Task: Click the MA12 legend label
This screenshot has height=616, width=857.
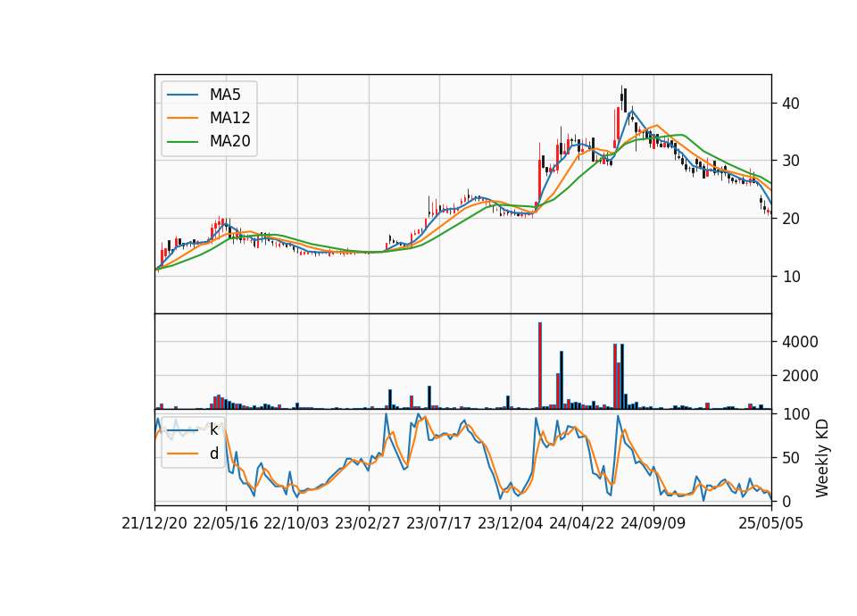Action: [x=229, y=118]
